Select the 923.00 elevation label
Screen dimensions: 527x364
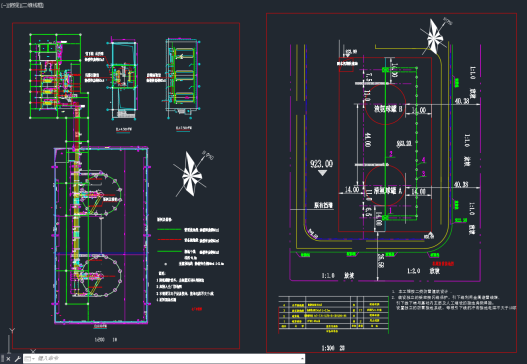point(321,164)
